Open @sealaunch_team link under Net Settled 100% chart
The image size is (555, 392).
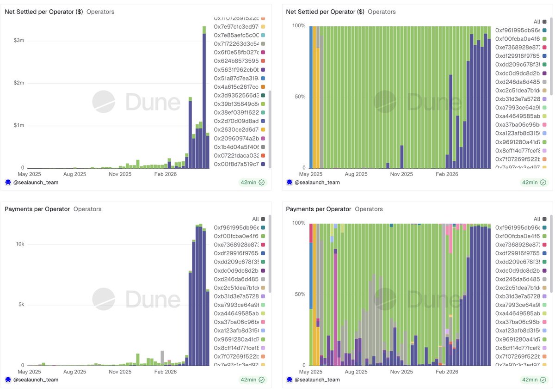click(318, 182)
